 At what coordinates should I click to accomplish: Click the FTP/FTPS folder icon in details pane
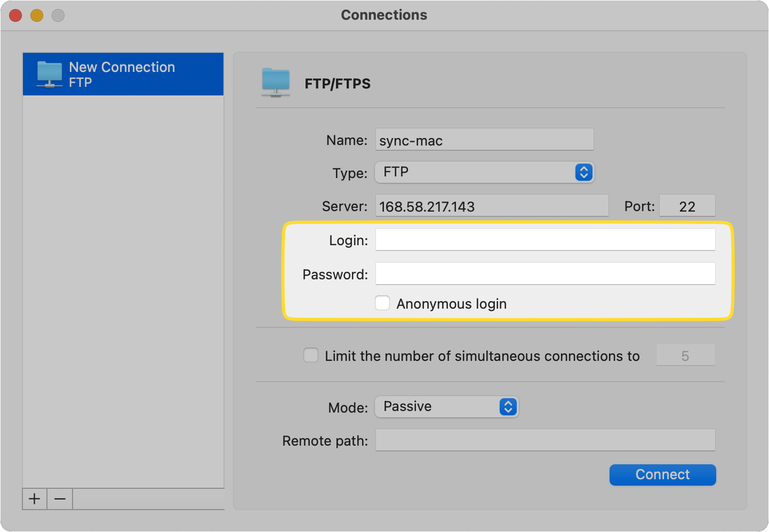coord(276,81)
